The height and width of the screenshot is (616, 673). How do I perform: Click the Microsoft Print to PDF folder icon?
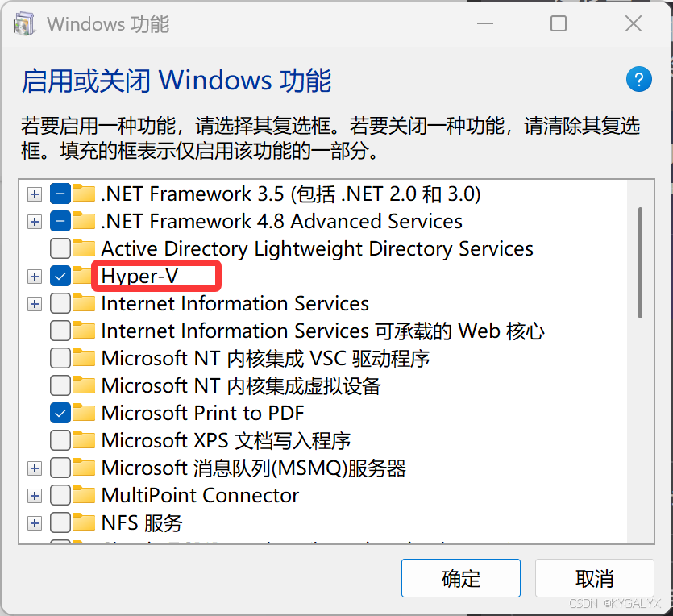point(83,413)
